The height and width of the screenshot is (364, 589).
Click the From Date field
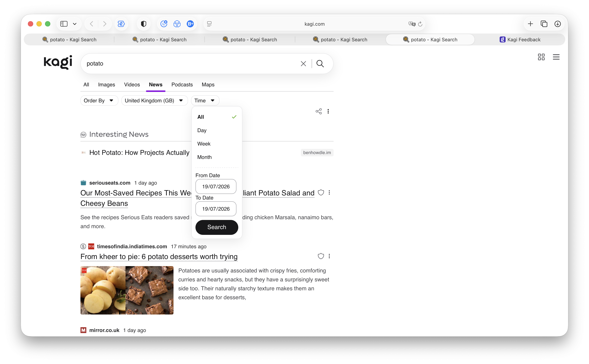216,187
